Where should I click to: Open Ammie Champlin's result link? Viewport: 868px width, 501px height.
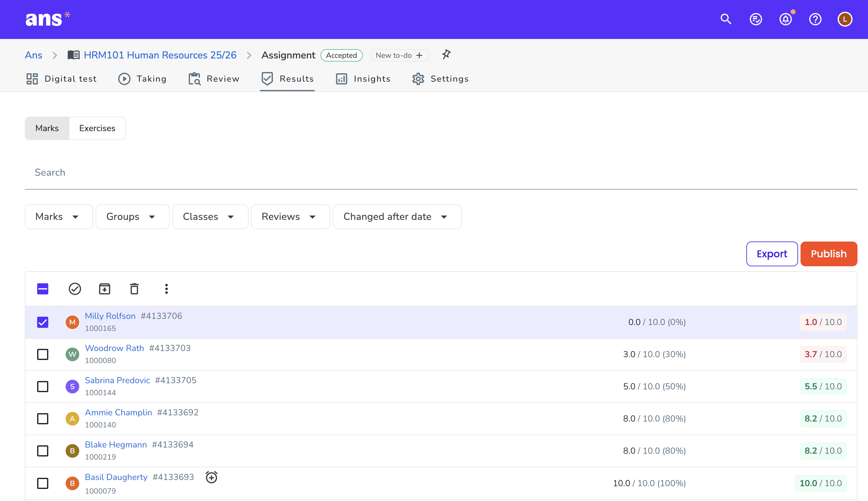pos(119,413)
